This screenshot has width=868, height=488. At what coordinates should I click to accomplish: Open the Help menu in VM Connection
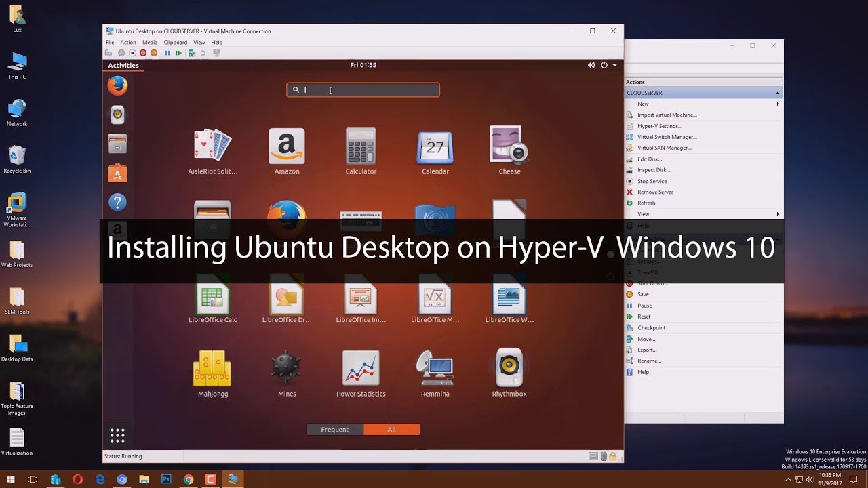click(x=217, y=42)
